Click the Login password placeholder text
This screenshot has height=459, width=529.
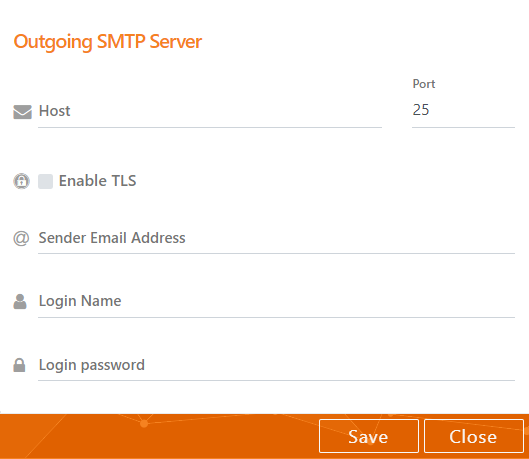point(92,365)
